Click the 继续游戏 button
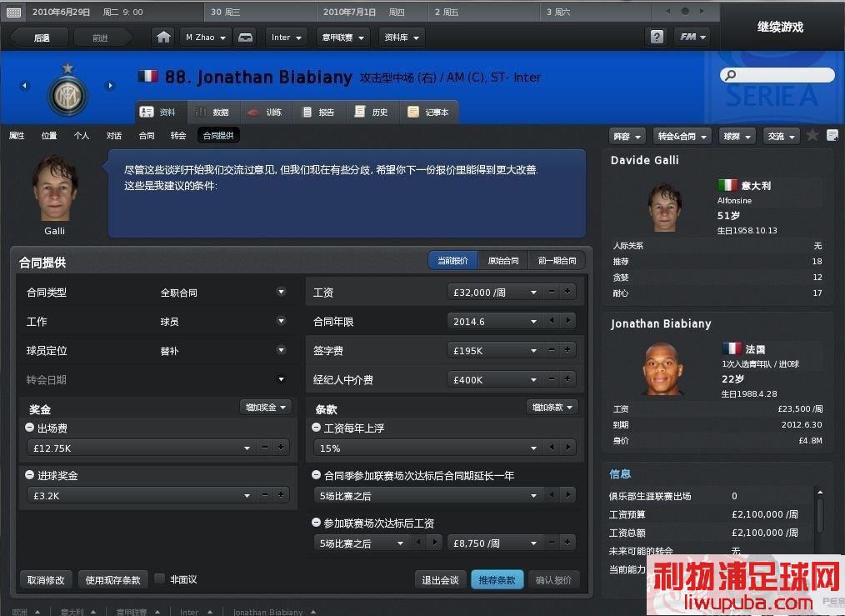Screen dimensions: 845x616 (x=780, y=27)
